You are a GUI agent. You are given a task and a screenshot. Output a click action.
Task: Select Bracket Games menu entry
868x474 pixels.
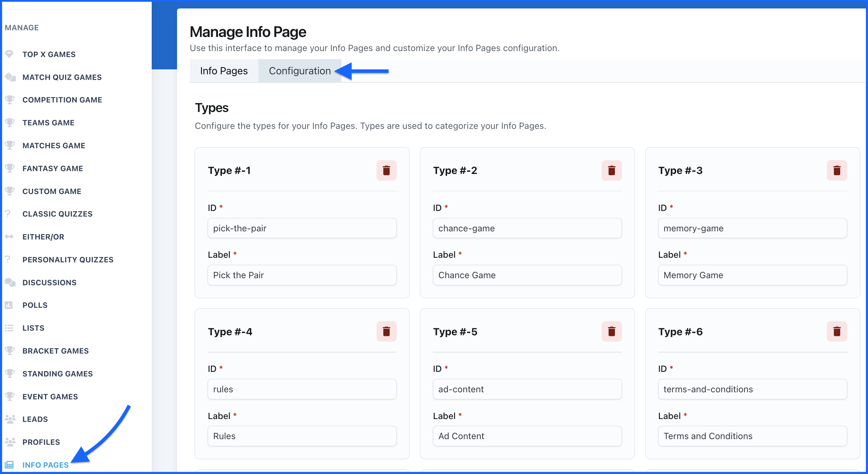(x=56, y=351)
